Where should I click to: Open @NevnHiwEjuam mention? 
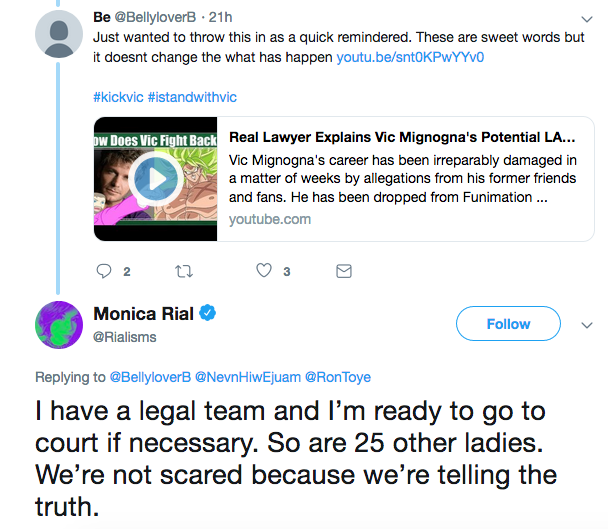click(x=248, y=377)
